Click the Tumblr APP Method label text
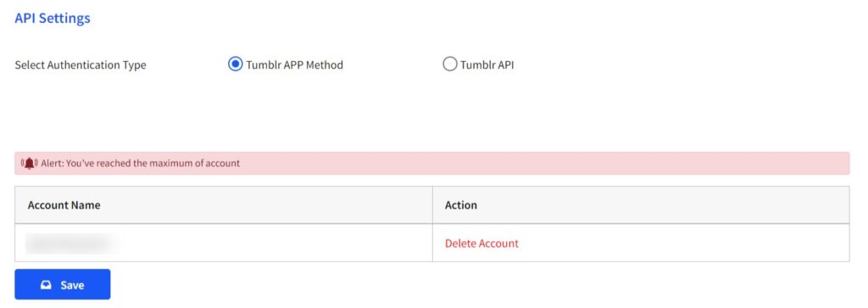 pyautogui.click(x=294, y=64)
